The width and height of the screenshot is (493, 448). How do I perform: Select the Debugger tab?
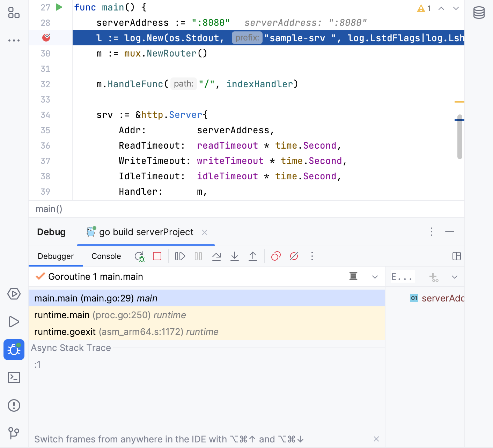click(x=56, y=256)
